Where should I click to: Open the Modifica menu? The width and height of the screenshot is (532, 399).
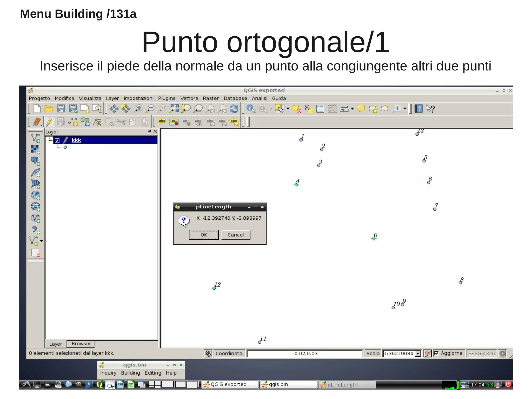[x=64, y=99]
